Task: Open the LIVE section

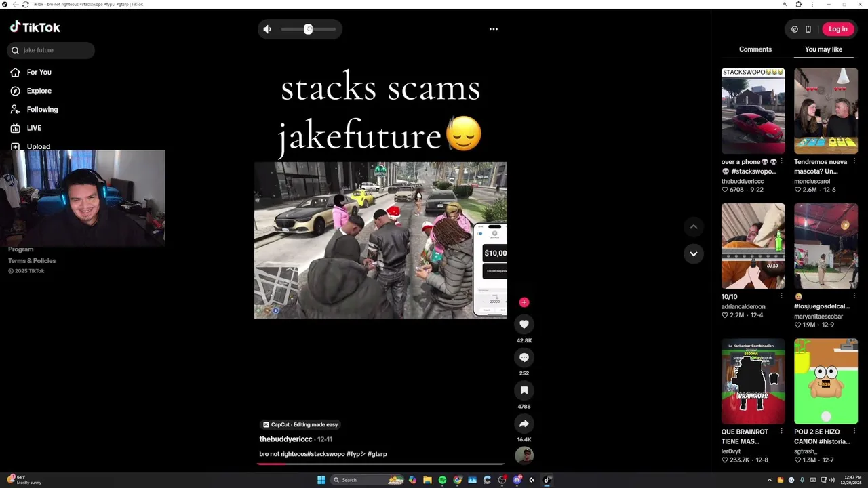Action: 34,128
